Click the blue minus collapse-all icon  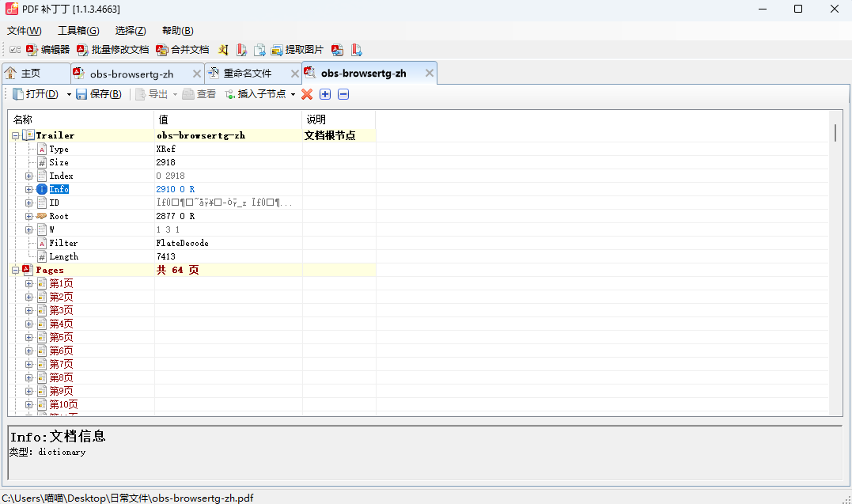pyautogui.click(x=343, y=94)
